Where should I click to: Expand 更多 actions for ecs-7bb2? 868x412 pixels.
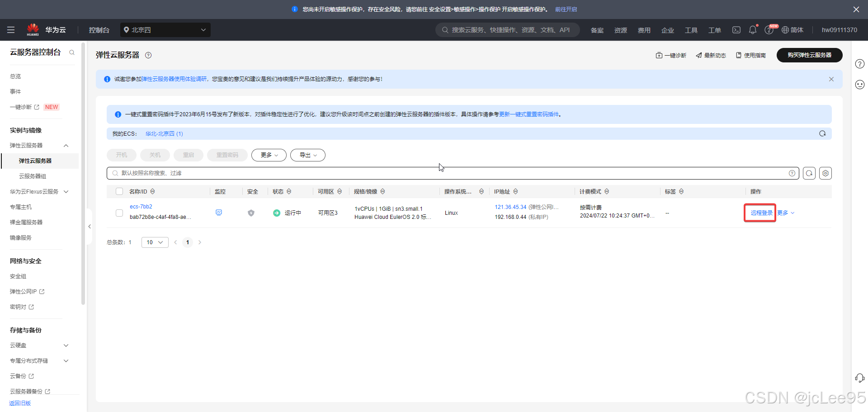point(786,213)
